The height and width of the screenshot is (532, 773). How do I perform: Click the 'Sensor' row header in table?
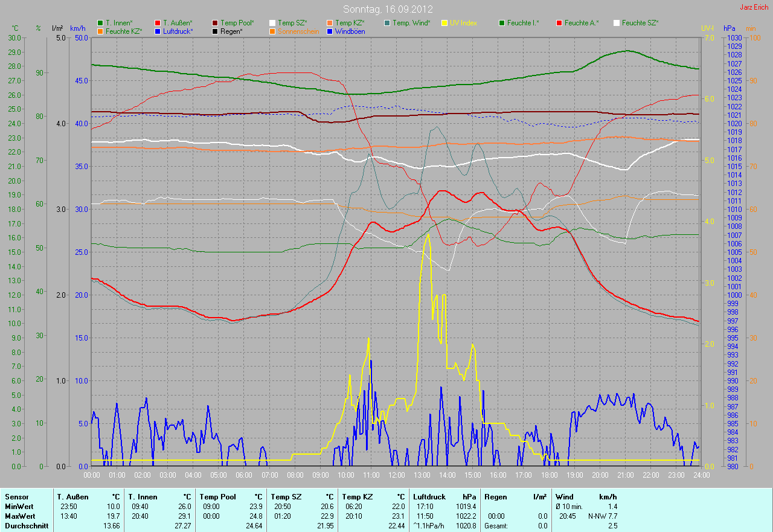16,497
